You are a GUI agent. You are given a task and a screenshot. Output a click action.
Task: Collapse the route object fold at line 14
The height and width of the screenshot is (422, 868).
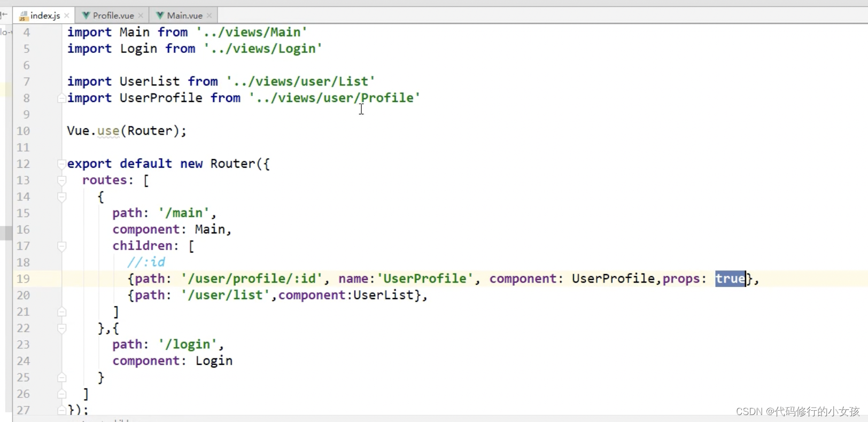(x=62, y=197)
